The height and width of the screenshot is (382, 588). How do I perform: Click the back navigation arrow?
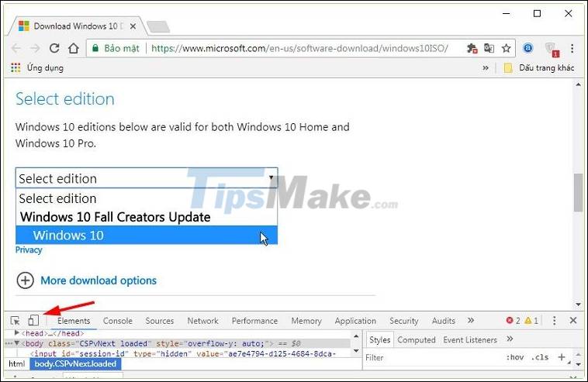click(16, 48)
